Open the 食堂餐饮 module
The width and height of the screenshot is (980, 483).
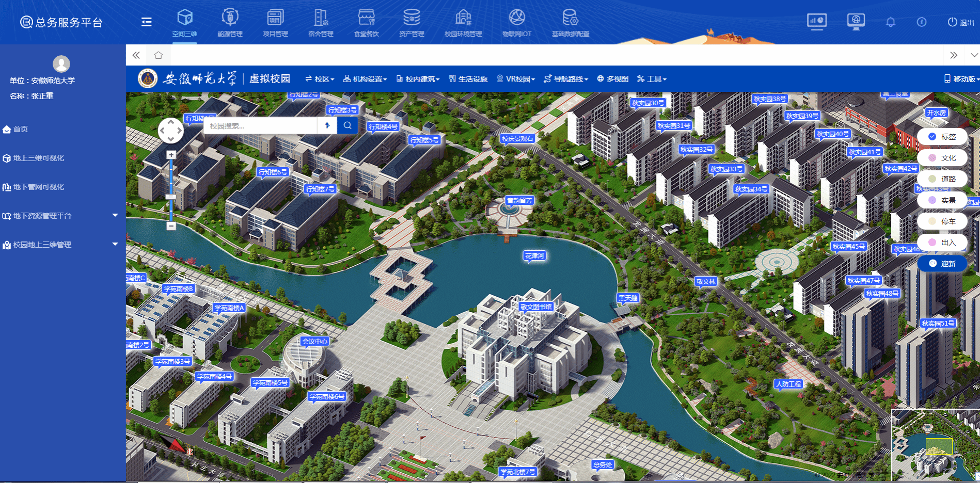tap(366, 23)
